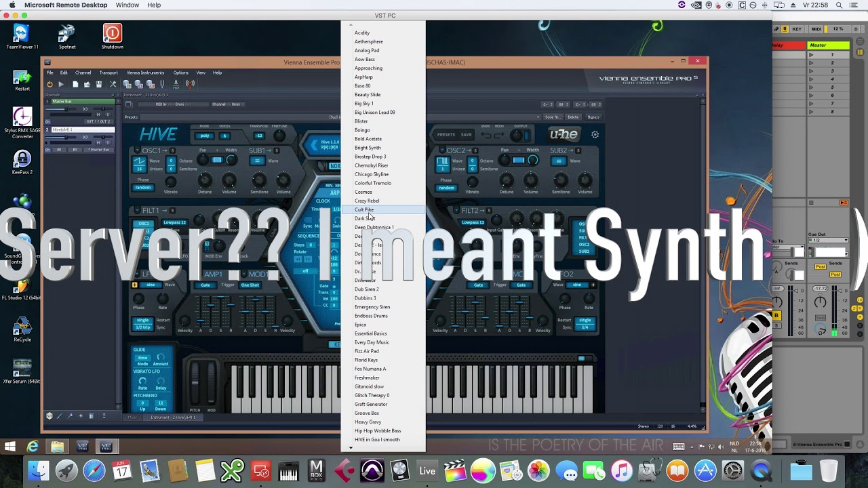Toggle OSC1 solo S button
Viewport: 868px width, 488px height.
(172, 150)
